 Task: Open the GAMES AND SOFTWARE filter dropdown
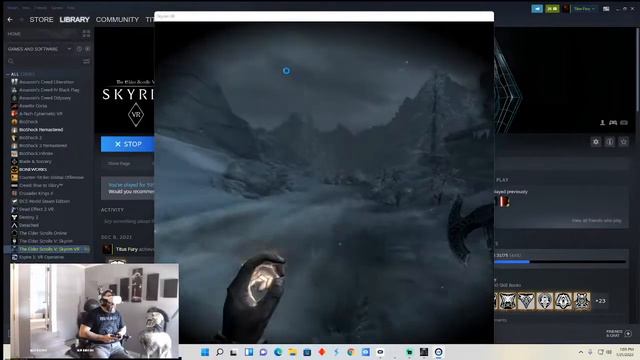click(x=39, y=49)
